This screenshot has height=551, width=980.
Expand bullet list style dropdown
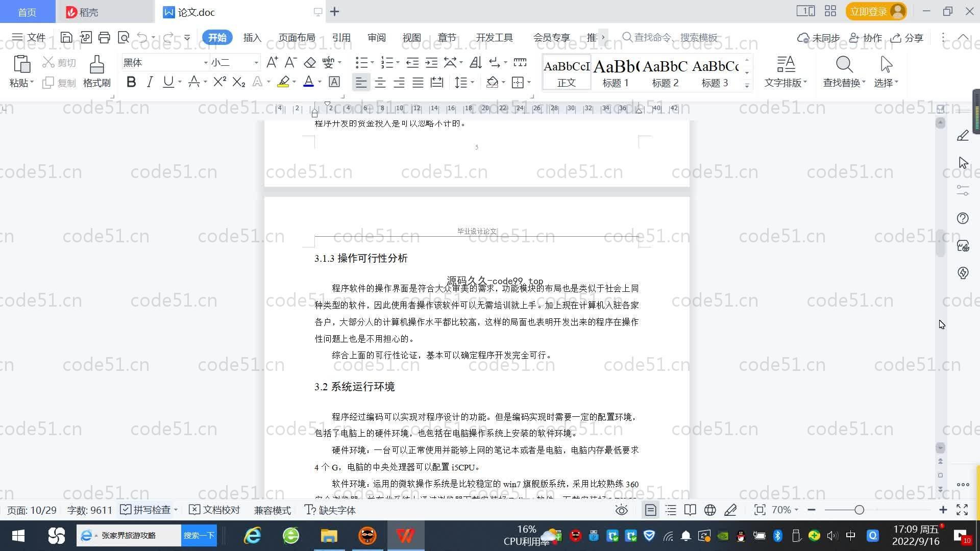point(372,62)
